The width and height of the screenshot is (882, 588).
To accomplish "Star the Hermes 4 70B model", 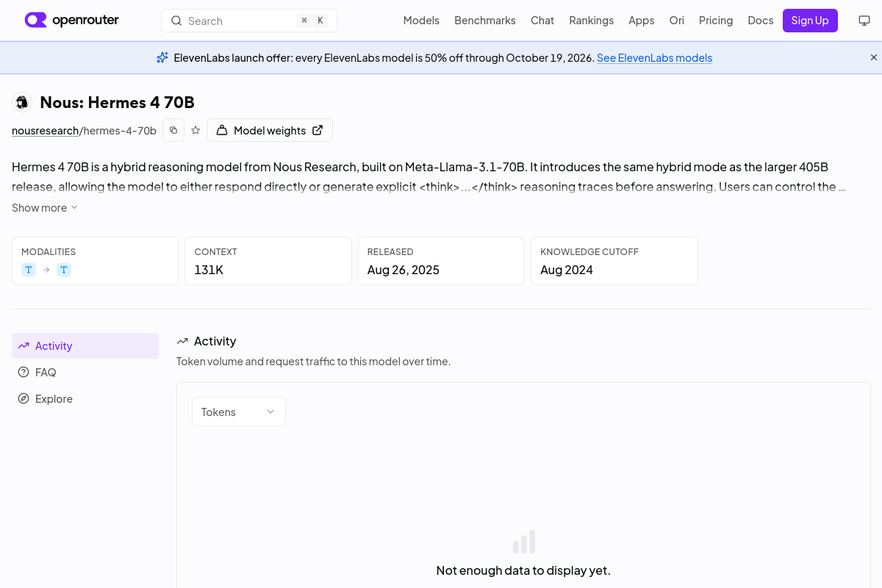I will point(196,130).
